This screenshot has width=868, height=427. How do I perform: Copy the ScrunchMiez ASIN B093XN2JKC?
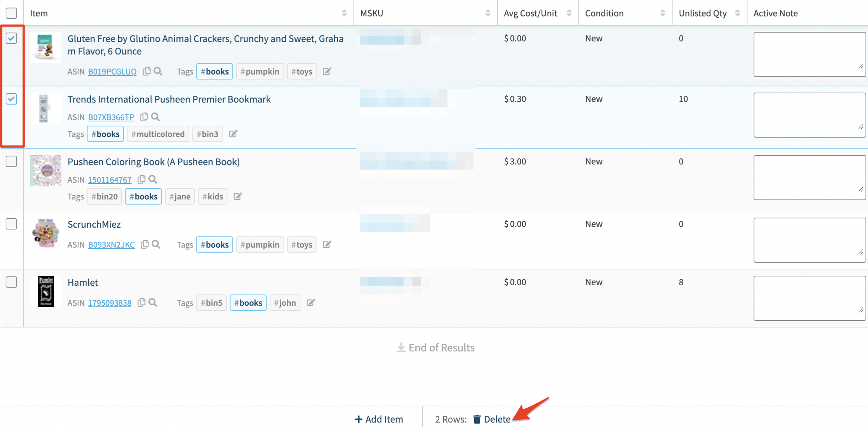coord(144,245)
